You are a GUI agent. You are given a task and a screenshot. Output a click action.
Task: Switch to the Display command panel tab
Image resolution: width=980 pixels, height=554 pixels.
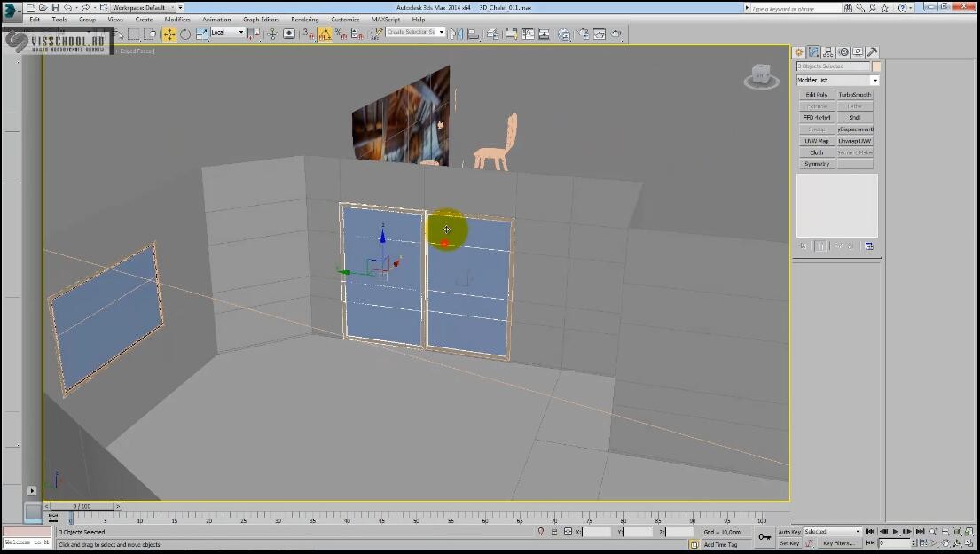858,52
